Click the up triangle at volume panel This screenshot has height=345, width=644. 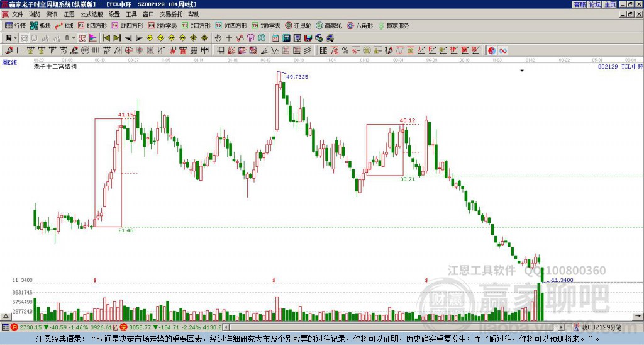[x=5, y=317]
